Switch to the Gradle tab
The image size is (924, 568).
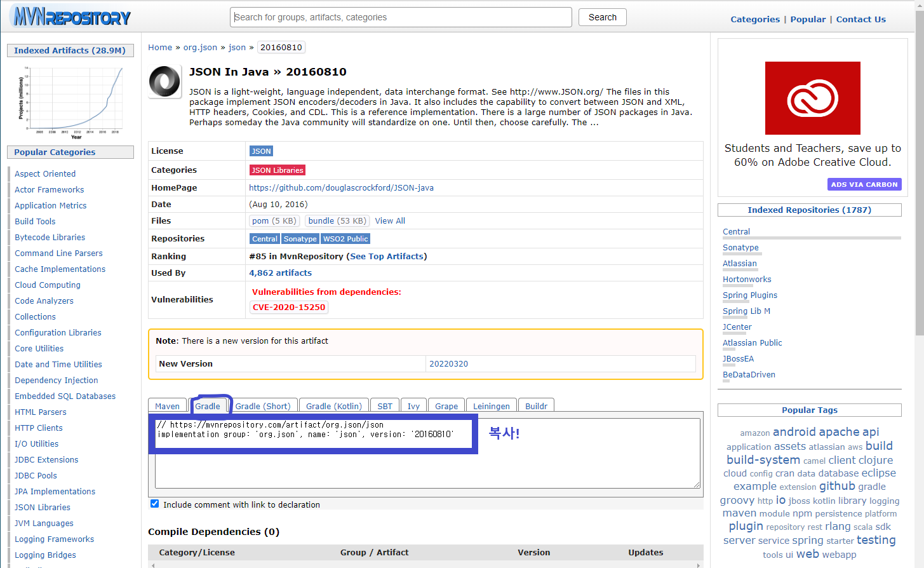tap(208, 406)
